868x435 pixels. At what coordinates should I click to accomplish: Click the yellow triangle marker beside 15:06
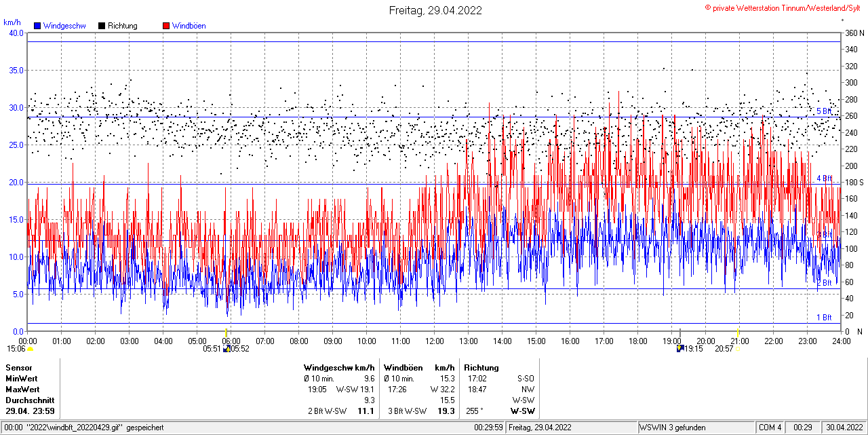[30, 349]
